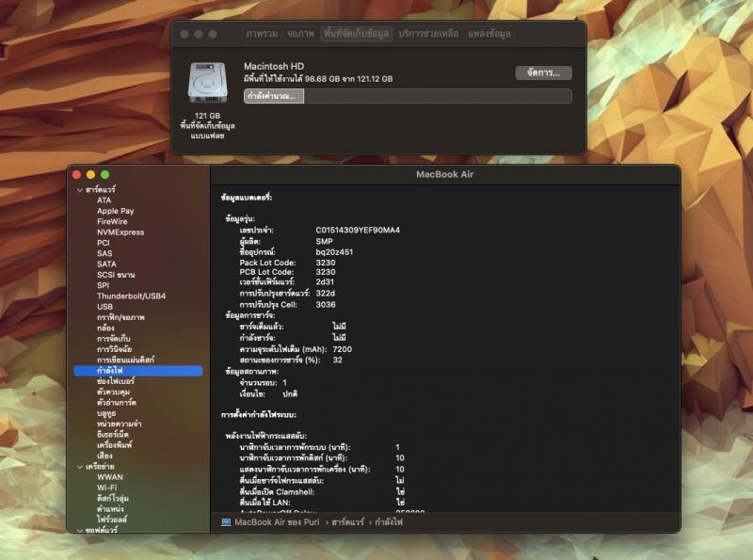
Task: Select เสียง in the sidebar
Action: point(104,456)
